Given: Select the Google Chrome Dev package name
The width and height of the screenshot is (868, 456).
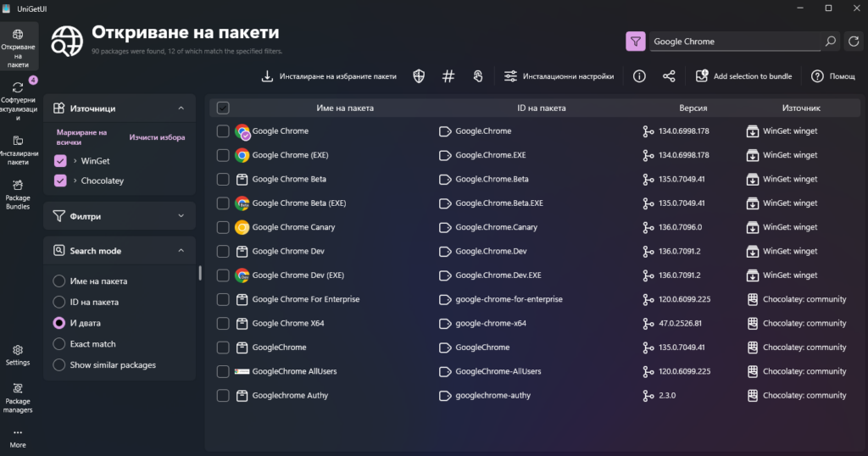Looking at the screenshot, I should pos(288,251).
